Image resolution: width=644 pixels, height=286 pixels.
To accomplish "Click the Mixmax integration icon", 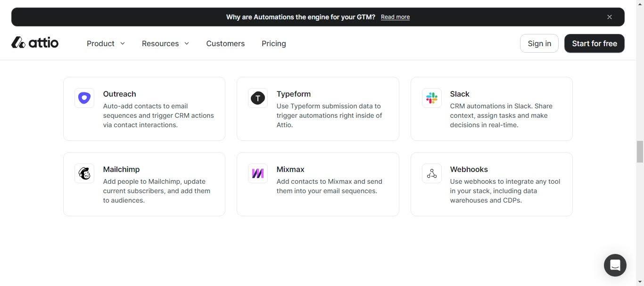I will click(257, 173).
